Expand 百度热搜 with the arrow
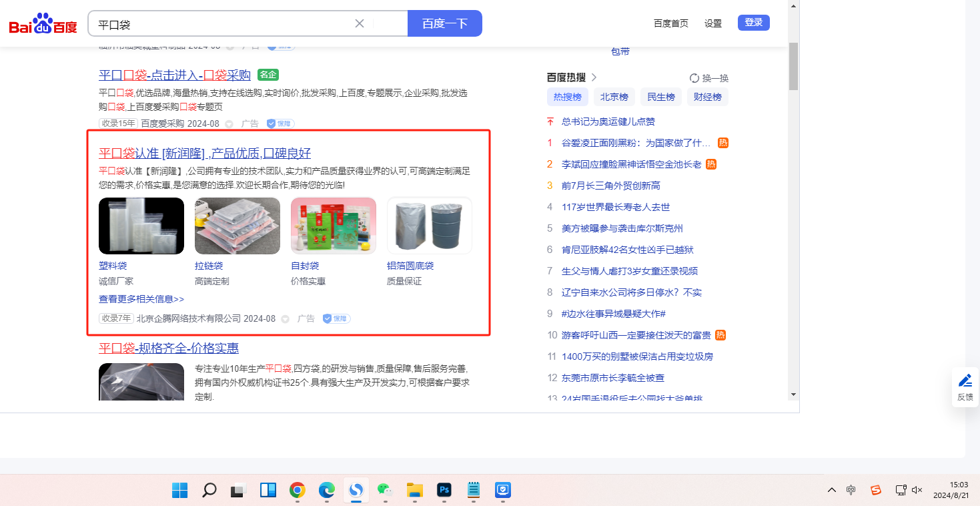Viewport: 980px width, 506px height. pyautogui.click(x=594, y=77)
